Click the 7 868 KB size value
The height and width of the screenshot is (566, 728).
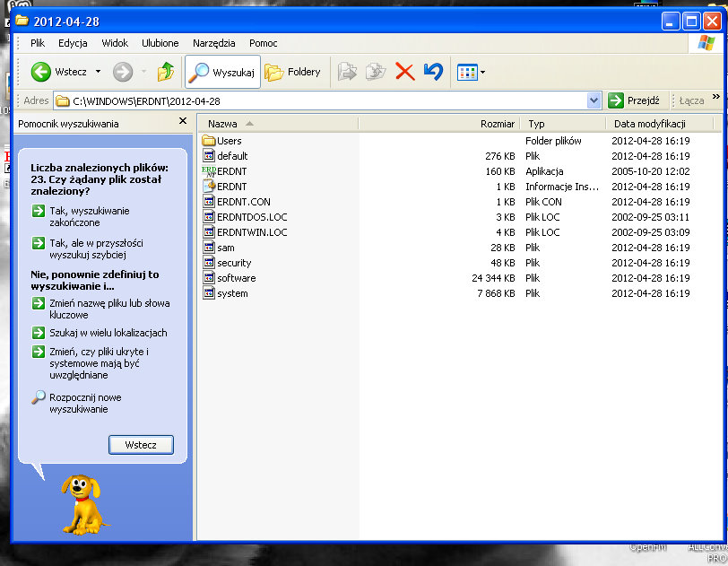497,293
